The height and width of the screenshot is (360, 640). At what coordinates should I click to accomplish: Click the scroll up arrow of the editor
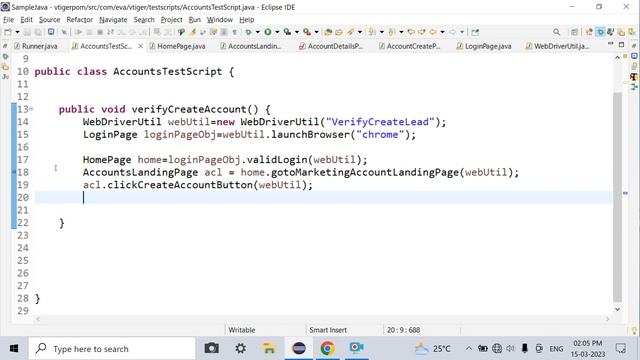click(618, 58)
